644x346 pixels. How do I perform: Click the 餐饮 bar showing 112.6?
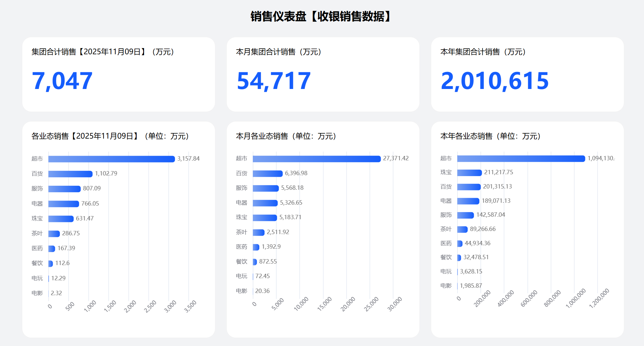point(50,263)
